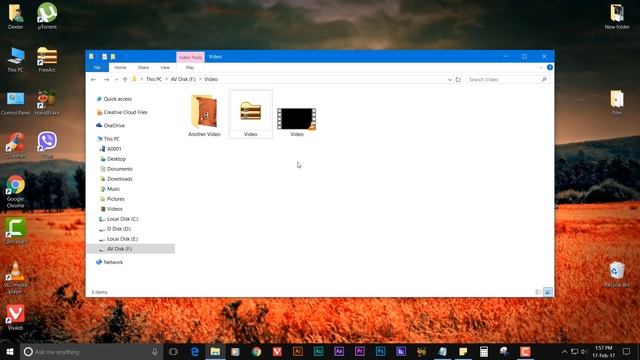The height and width of the screenshot is (360, 640).
Task: Open FreeArc desktop shortcut
Action: 47,60
